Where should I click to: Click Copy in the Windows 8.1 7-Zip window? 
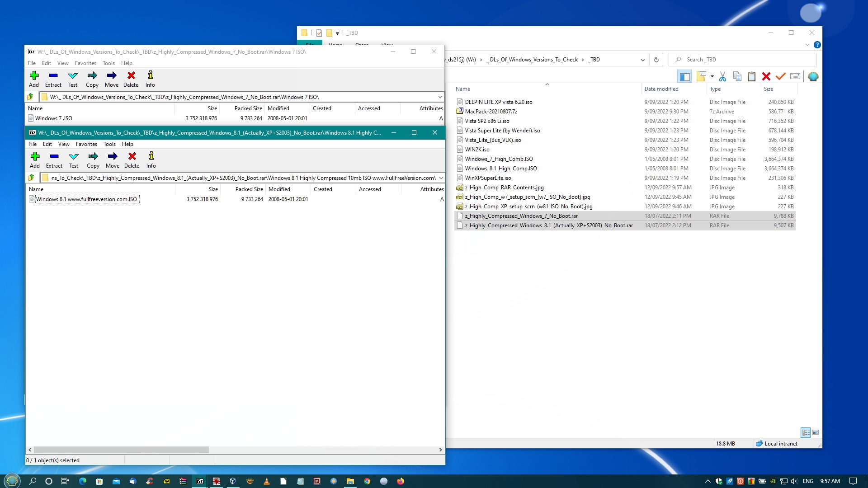93,160
